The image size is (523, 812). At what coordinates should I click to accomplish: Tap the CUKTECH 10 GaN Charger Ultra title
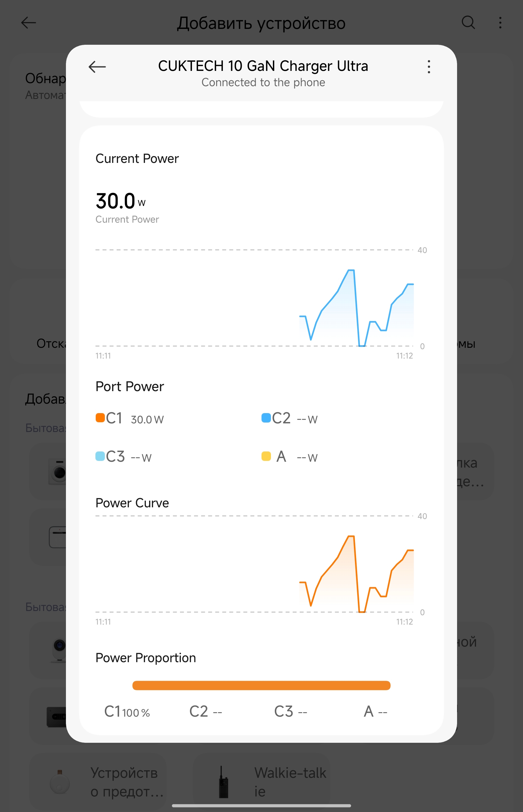coord(263,66)
